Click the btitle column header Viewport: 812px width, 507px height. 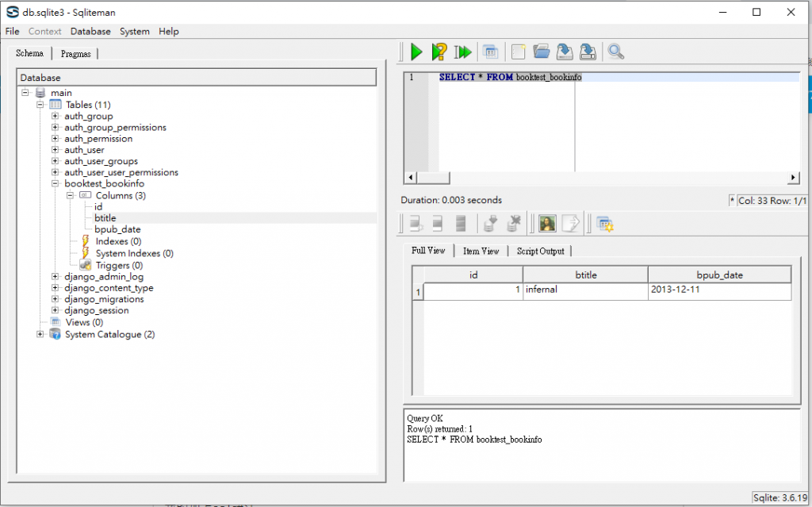(x=586, y=275)
